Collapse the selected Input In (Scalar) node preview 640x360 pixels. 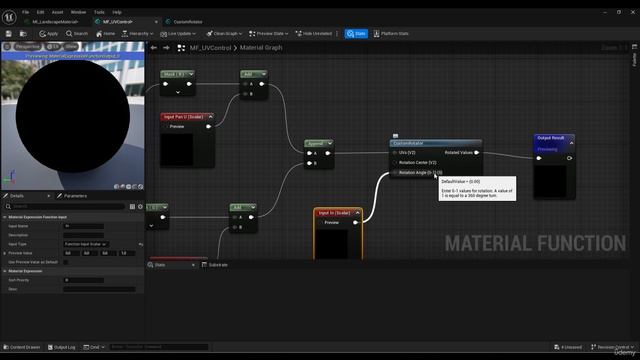coord(358,213)
